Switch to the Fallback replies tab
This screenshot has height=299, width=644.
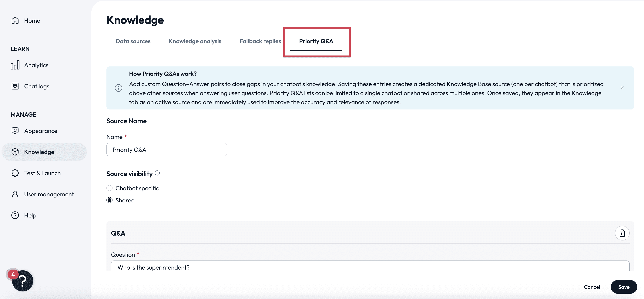(260, 41)
